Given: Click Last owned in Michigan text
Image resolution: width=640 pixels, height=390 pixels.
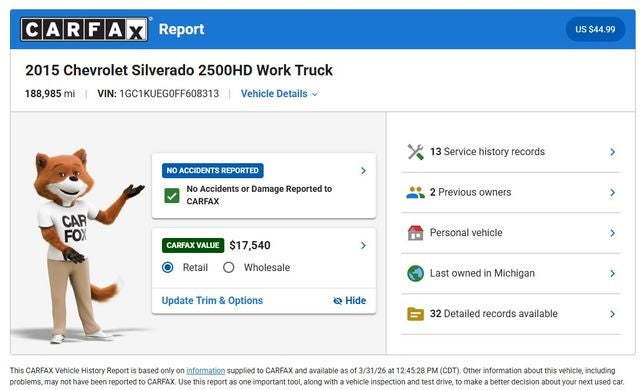Looking at the screenshot, I should [x=482, y=273].
